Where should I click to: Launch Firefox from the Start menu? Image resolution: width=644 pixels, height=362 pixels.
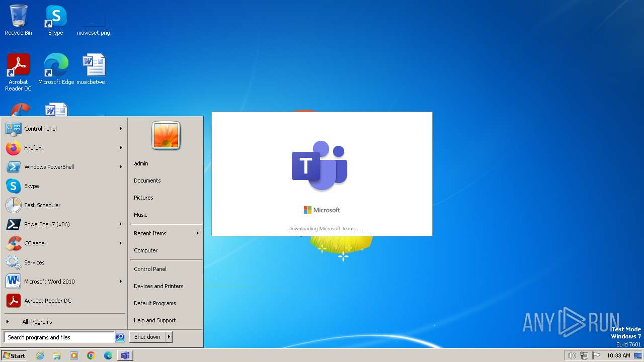tap(64, 148)
